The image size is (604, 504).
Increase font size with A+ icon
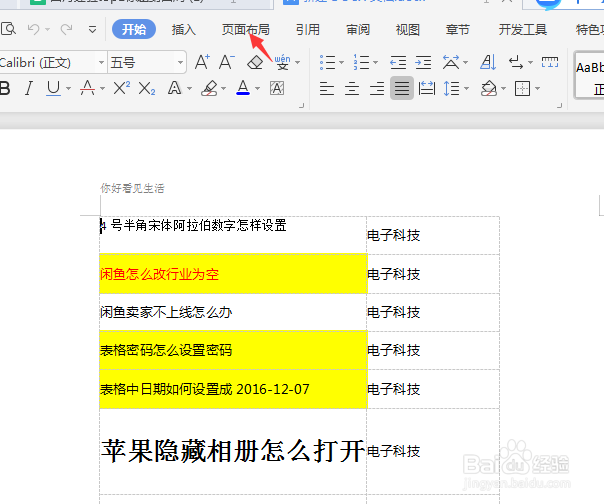(202, 62)
